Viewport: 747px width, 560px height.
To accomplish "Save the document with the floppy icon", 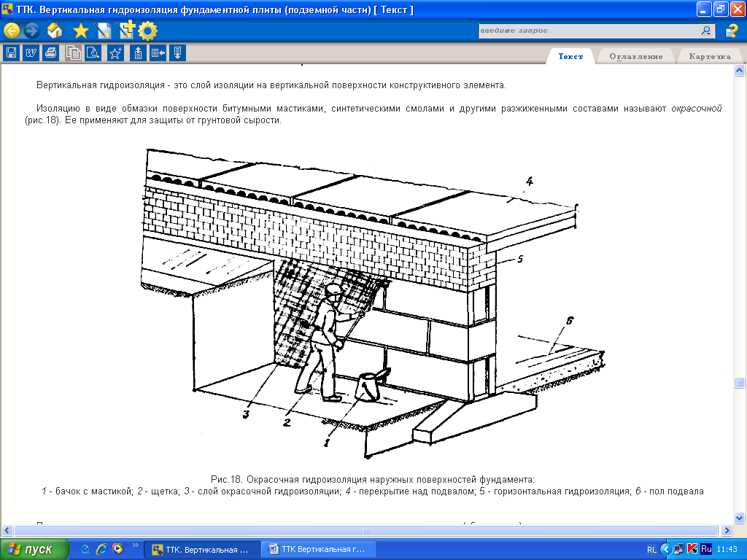I will pos(12,52).
